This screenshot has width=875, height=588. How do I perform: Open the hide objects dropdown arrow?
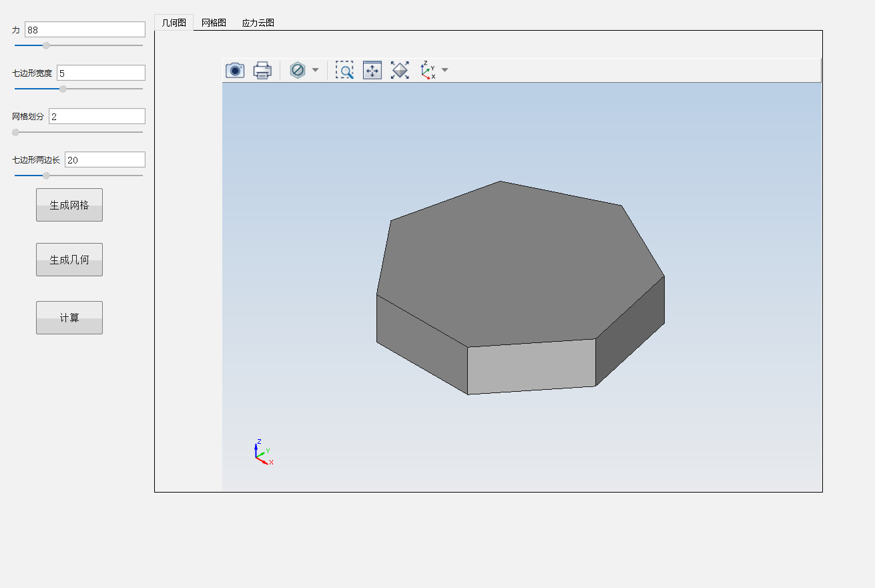click(315, 70)
